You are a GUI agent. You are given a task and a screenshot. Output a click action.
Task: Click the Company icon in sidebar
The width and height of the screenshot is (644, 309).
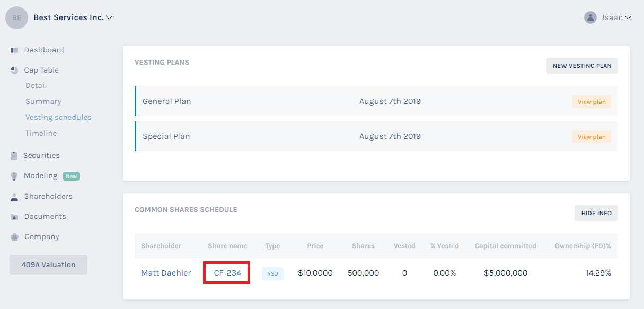point(14,237)
